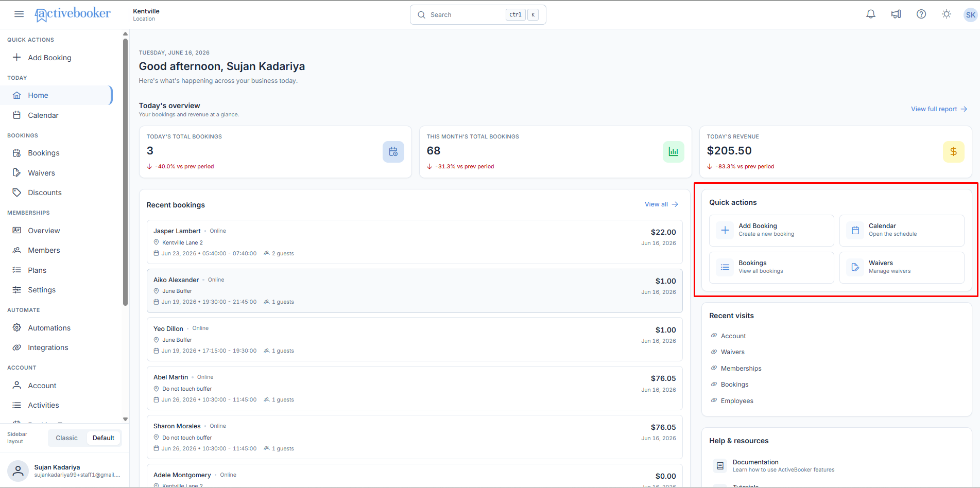Click the Calendar icon in sidebar
The image size is (980, 488).
pos(17,115)
